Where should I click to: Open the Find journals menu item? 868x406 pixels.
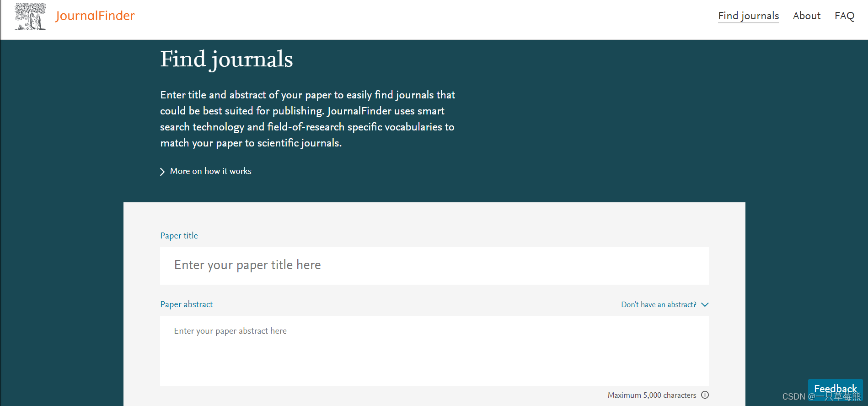748,16
